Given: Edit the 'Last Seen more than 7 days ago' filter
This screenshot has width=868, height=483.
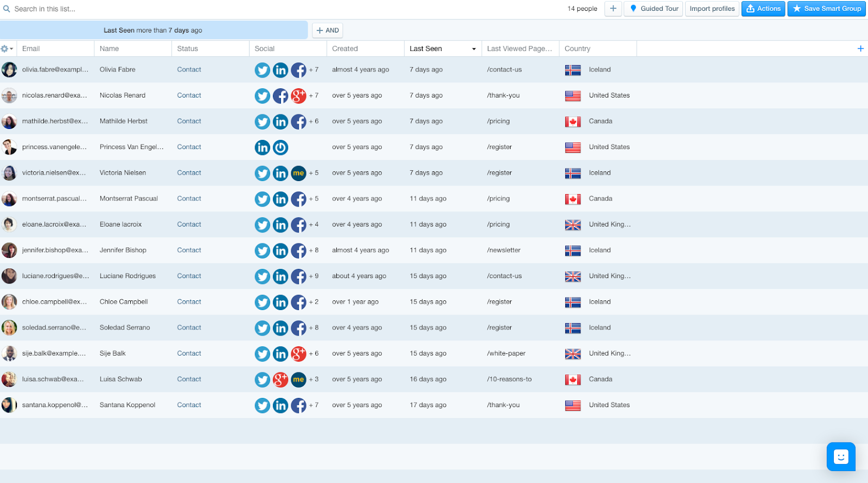Looking at the screenshot, I should coord(154,30).
